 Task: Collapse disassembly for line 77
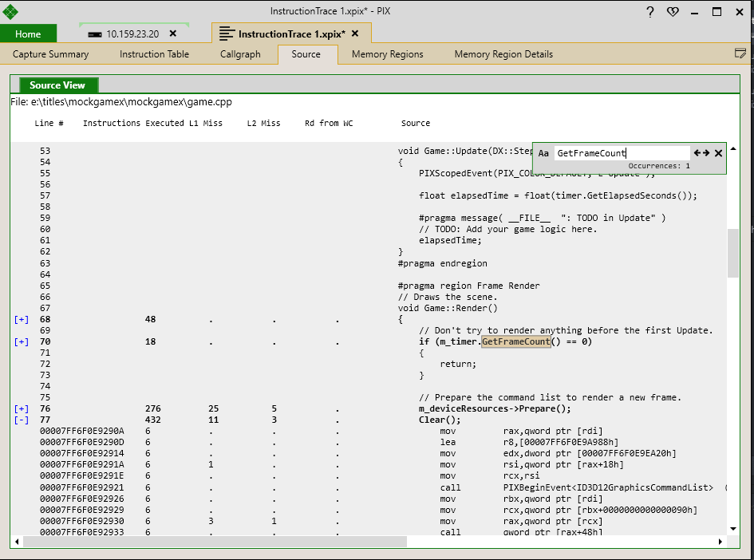[22, 420]
